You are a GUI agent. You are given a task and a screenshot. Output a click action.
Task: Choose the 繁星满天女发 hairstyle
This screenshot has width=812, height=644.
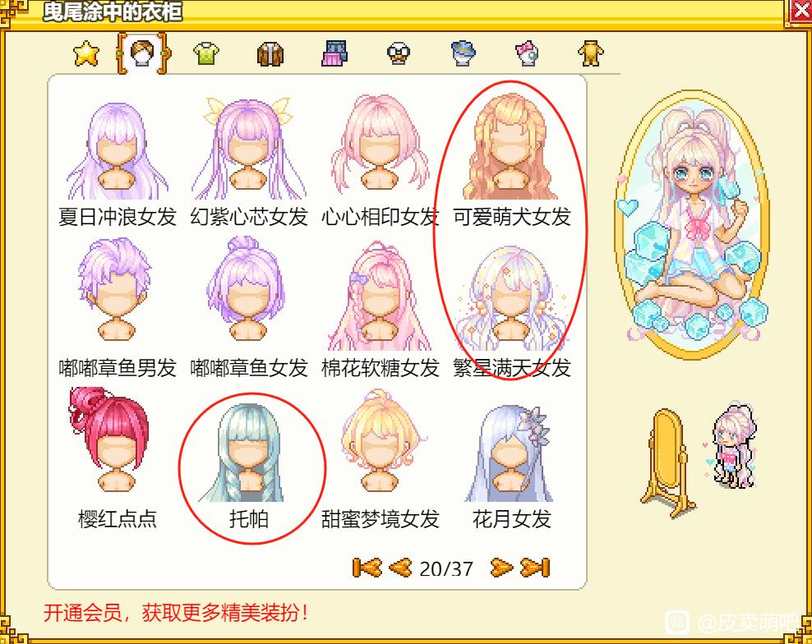(512, 312)
